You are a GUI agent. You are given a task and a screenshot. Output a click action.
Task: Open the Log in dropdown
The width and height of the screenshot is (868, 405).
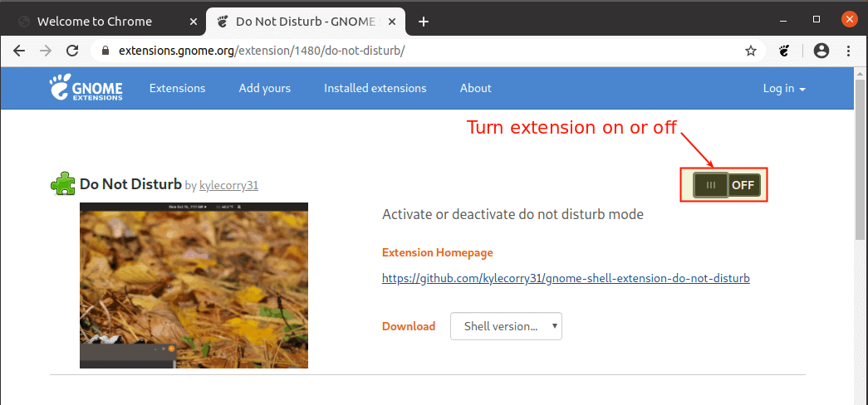tap(784, 88)
